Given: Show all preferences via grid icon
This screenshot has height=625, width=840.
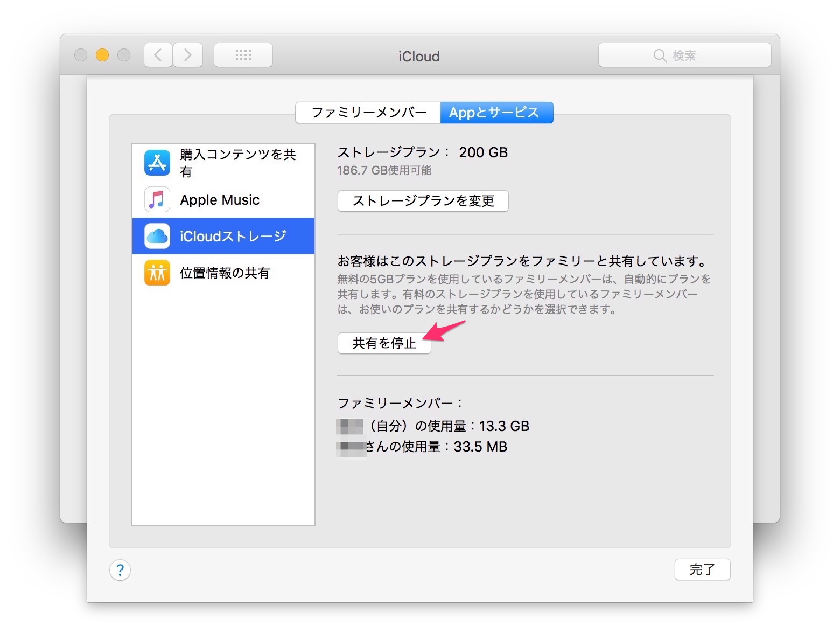Looking at the screenshot, I should (x=243, y=55).
